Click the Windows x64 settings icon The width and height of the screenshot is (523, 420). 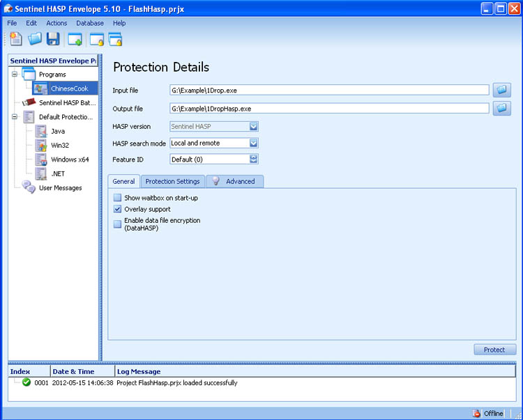tap(41, 160)
